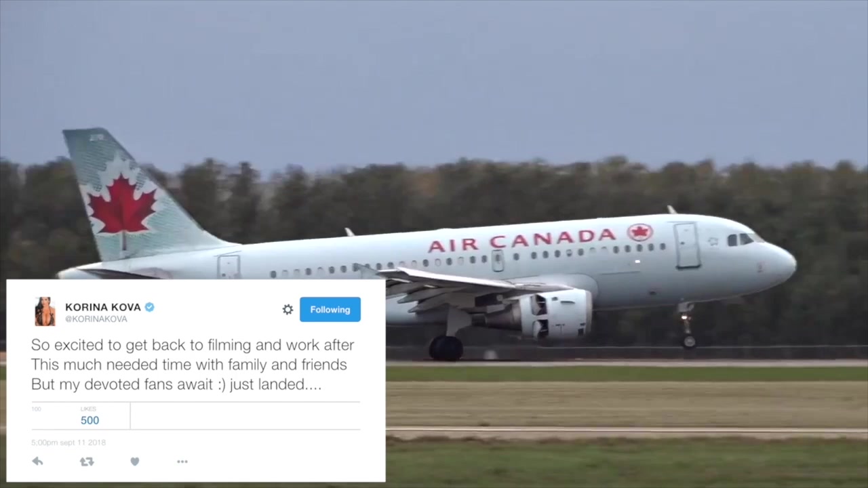The width and height of the screenshot is (868, 488).
Task: Like the tweet with heart icon
Action: (x=134, y=462)
